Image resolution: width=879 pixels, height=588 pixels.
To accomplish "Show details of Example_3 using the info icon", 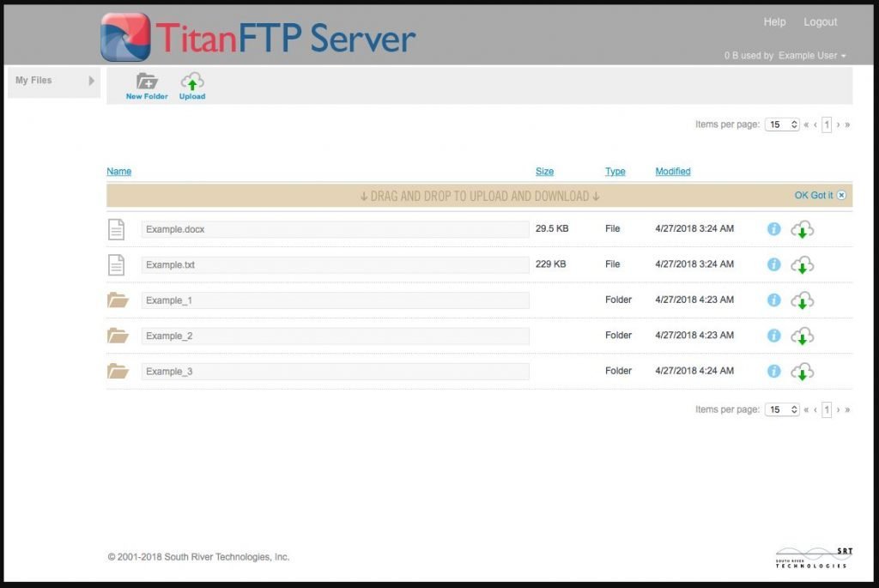I will coord(773,371).
